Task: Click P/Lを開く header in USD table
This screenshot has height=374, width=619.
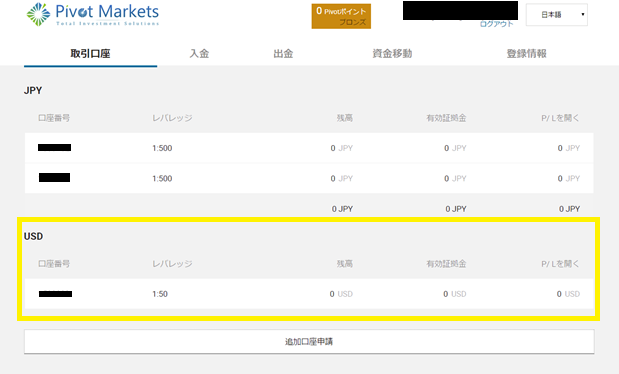Action: (560, 263)
